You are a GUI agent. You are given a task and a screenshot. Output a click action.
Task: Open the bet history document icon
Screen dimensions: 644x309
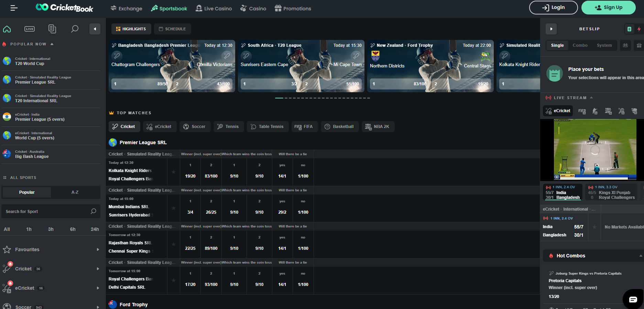click(52, 29)
